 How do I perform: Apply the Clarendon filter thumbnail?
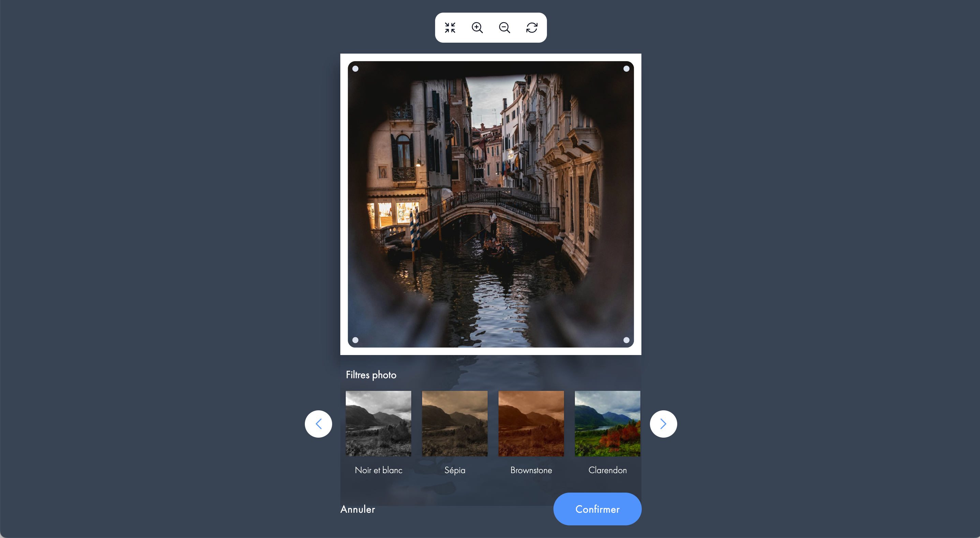pos(608,423)
